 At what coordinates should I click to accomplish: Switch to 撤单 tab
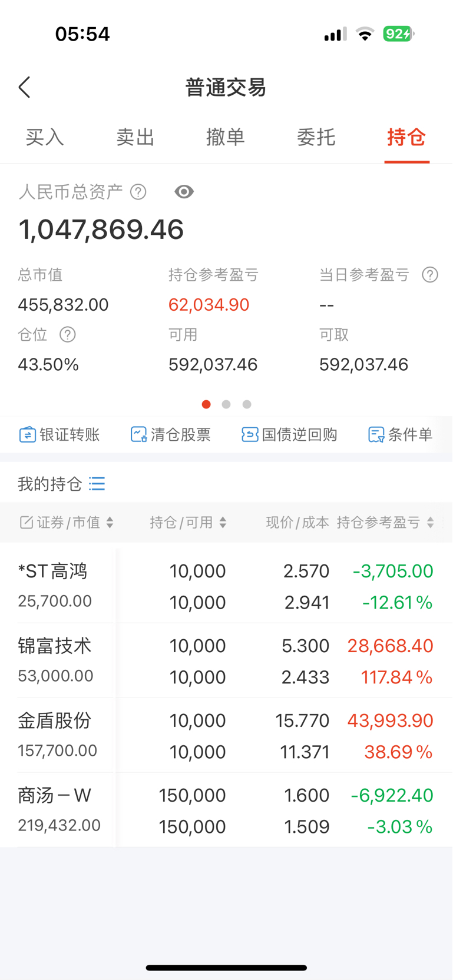[226, 137]
